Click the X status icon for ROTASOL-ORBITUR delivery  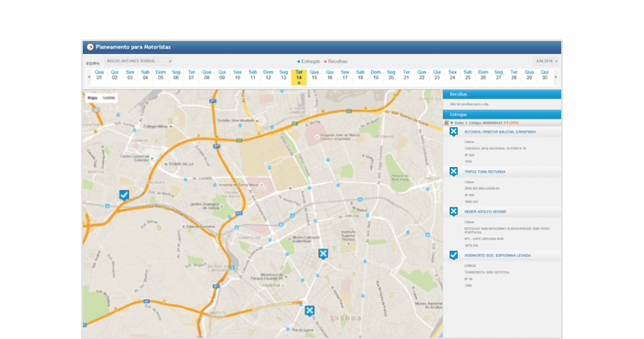click(x=453, y=131)
